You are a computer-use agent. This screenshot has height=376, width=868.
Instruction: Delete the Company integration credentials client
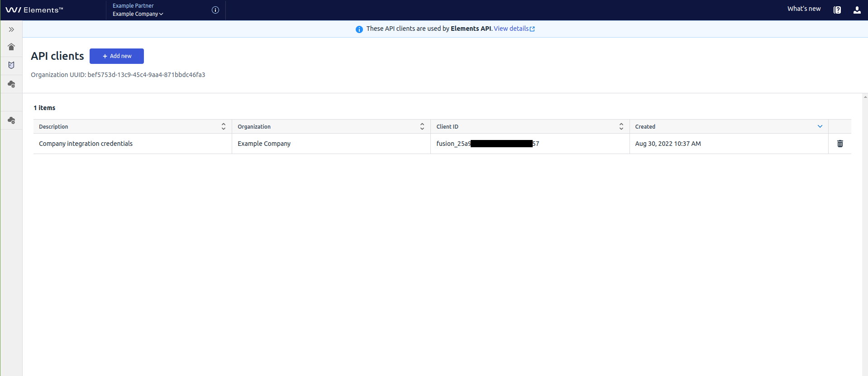point(840,144)
